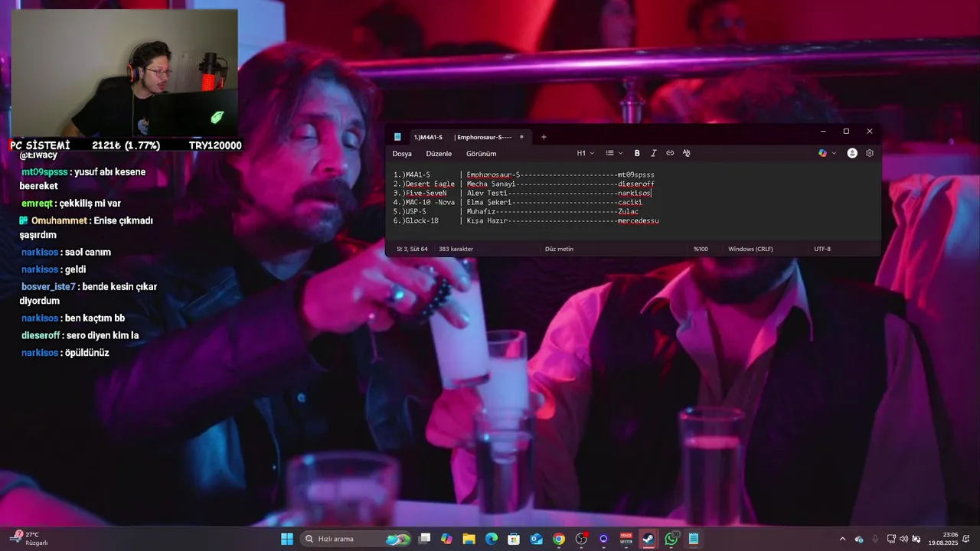
Task: Click emreqt username in chat overlay
Action: (x=38, y=204)
